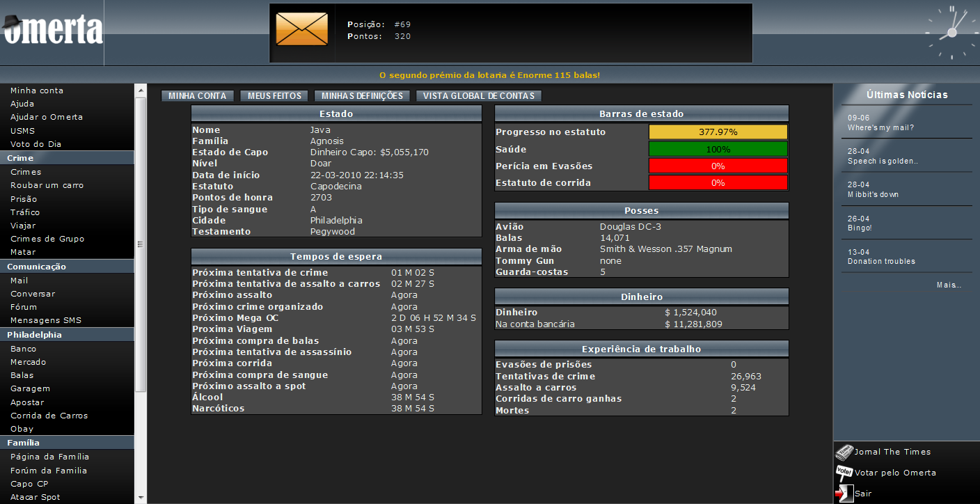Open Roubar um carro in sidebar
The image size is (980, 504).
point(47,185)
